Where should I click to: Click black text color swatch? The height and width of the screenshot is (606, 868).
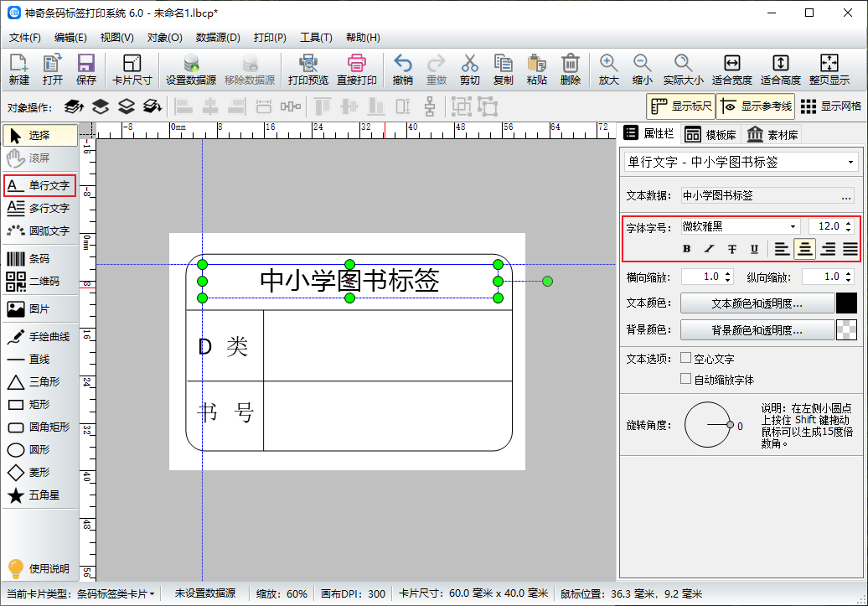tap(846, 303)
